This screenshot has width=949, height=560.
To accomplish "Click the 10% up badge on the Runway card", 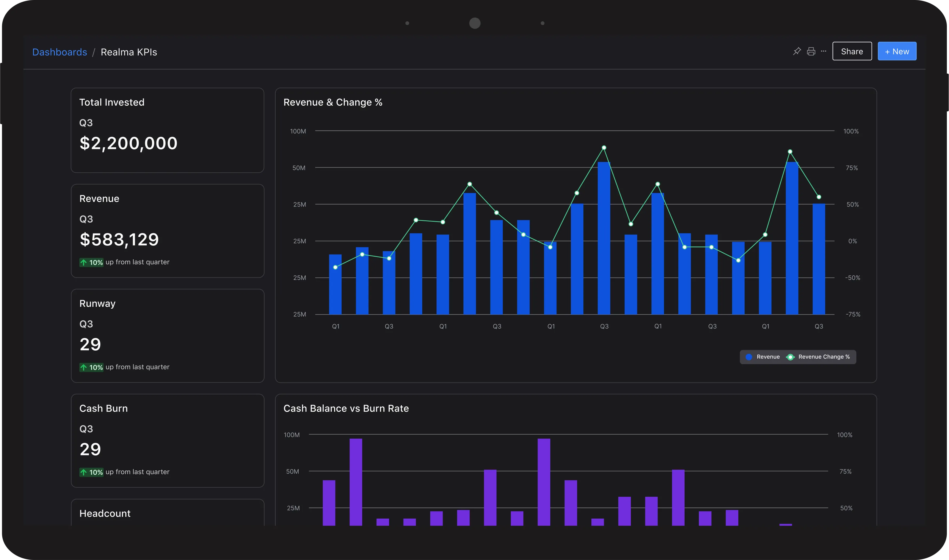I will (x=91, y=367).
